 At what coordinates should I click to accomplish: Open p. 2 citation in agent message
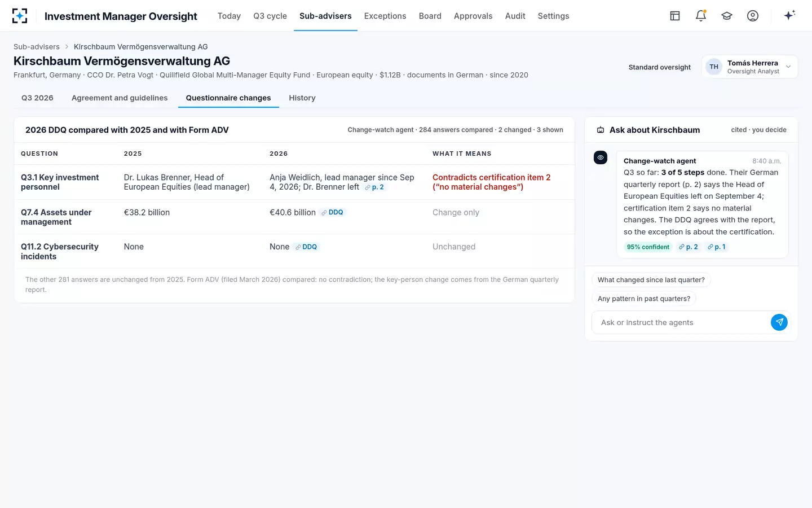[x=689, y=247]
